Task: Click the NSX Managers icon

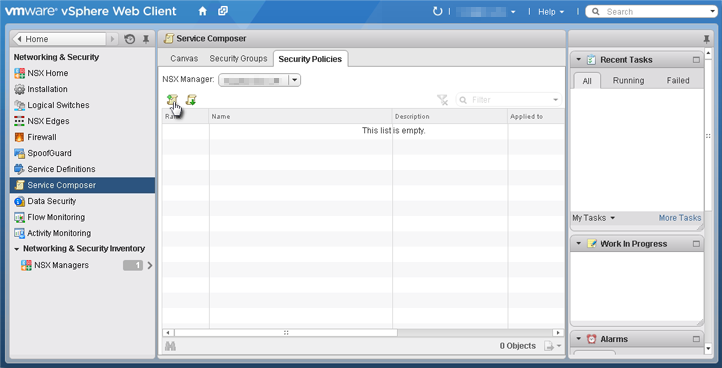Action: tap(26, 265)
